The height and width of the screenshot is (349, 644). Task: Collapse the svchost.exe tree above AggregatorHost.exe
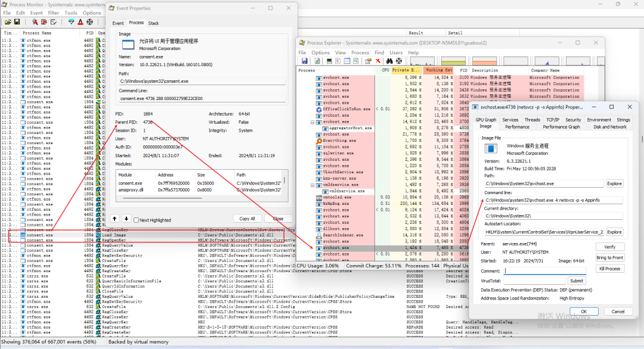312,122
